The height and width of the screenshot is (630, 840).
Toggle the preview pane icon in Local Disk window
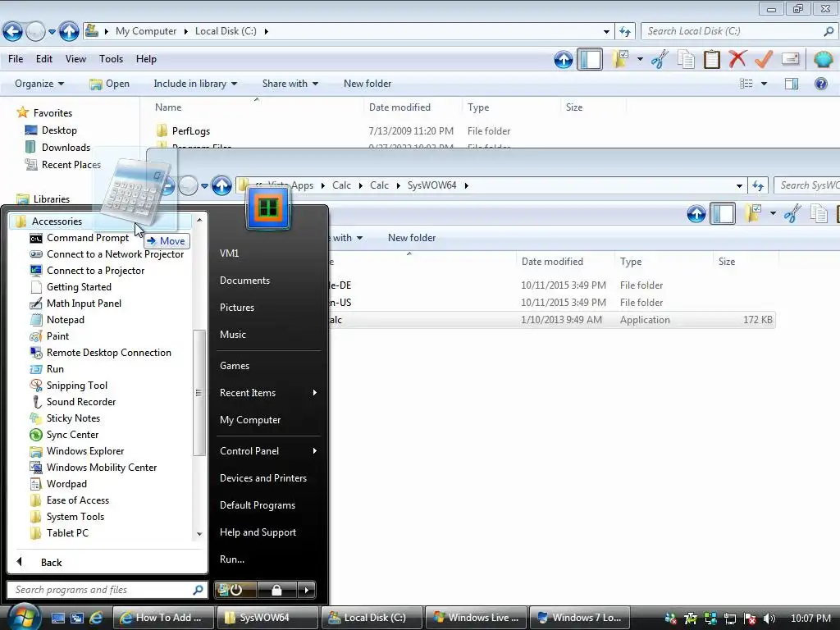[x=792, y=84]
